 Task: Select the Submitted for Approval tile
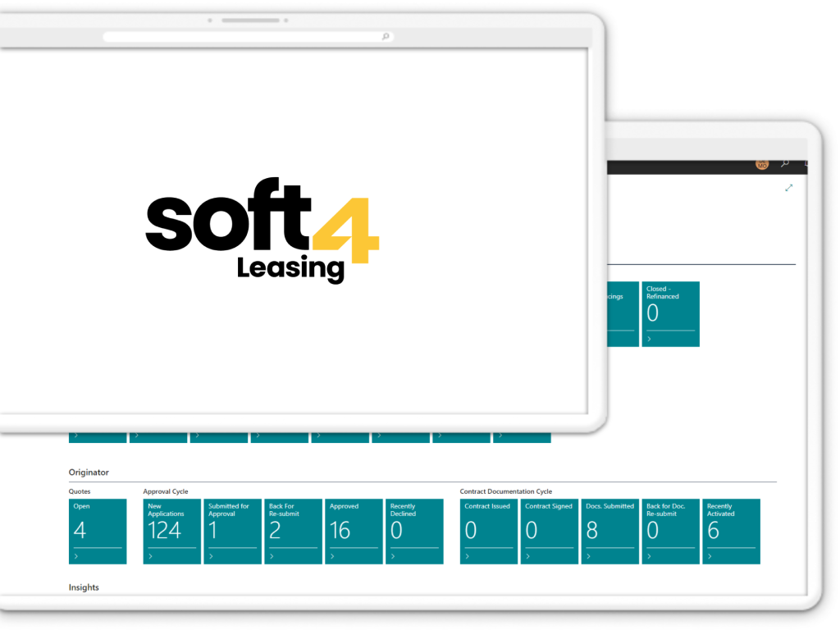[x=232, y=531]
